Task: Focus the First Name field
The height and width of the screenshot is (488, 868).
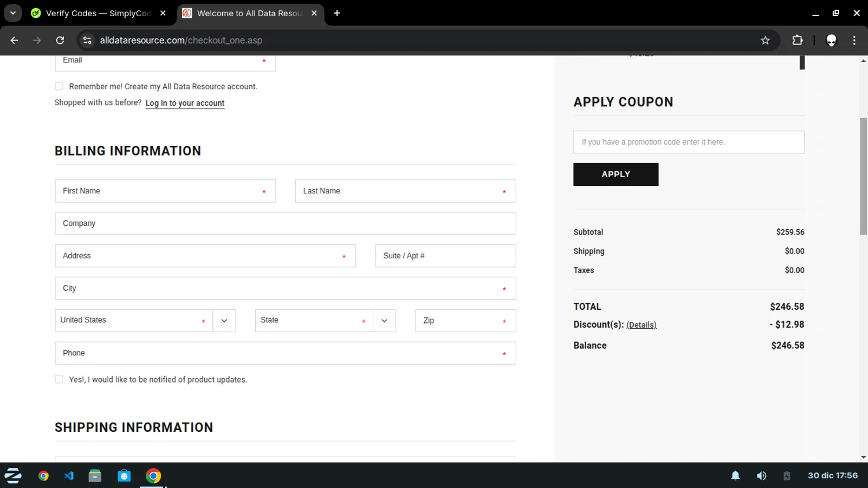Action: pos(165,191)
